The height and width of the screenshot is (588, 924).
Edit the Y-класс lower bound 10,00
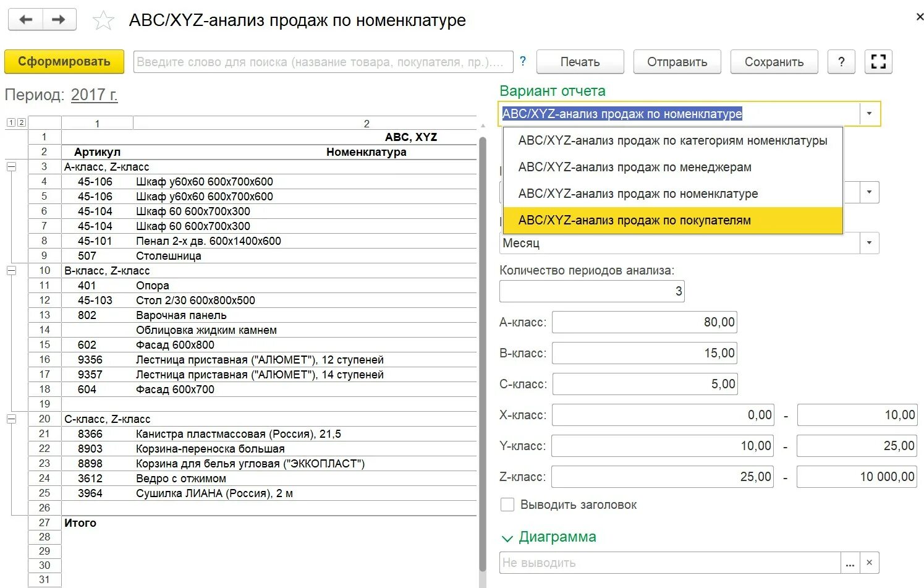click(663, 446)
